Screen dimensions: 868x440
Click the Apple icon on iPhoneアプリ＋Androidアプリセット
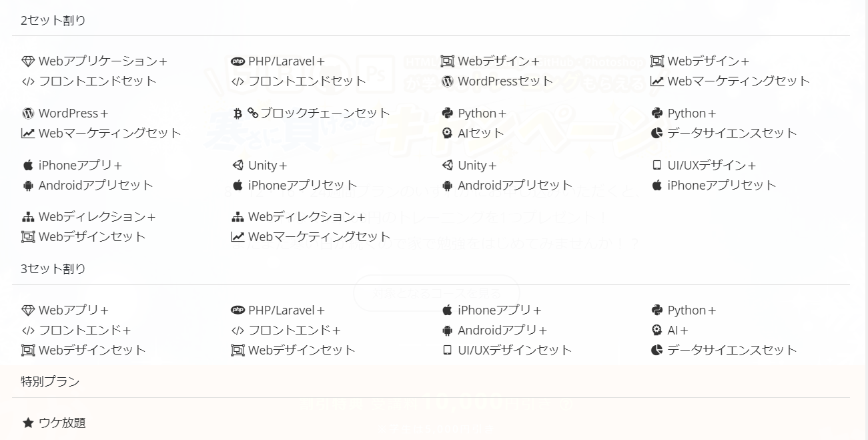[27, 164]
